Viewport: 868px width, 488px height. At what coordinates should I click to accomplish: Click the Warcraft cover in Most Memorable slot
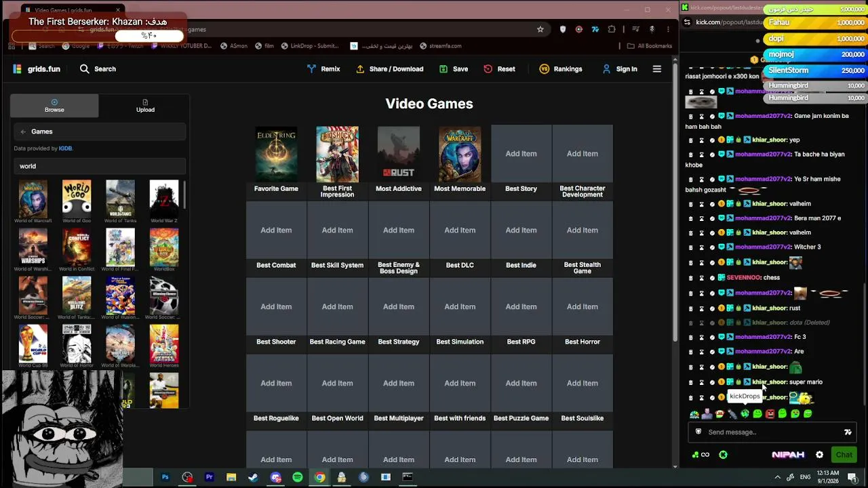click(460, 154)
